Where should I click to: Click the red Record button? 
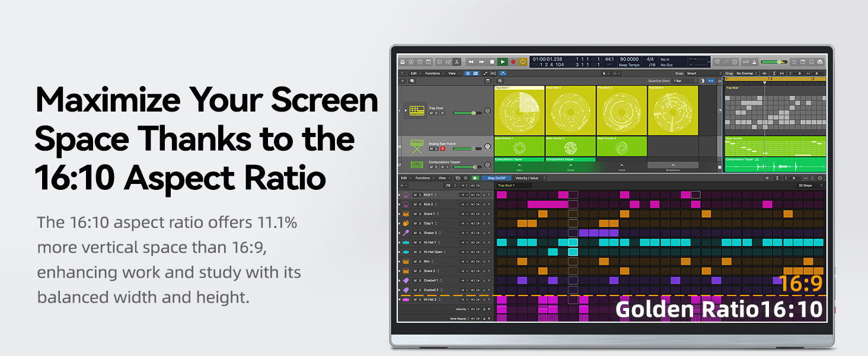coord(513,62)
